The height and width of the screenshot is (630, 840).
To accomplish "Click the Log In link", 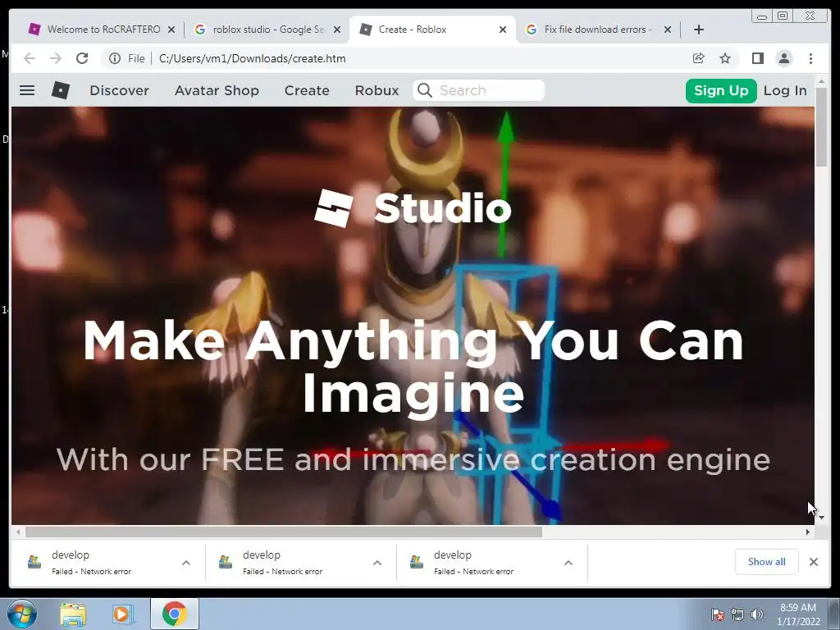I will [785, 90].
